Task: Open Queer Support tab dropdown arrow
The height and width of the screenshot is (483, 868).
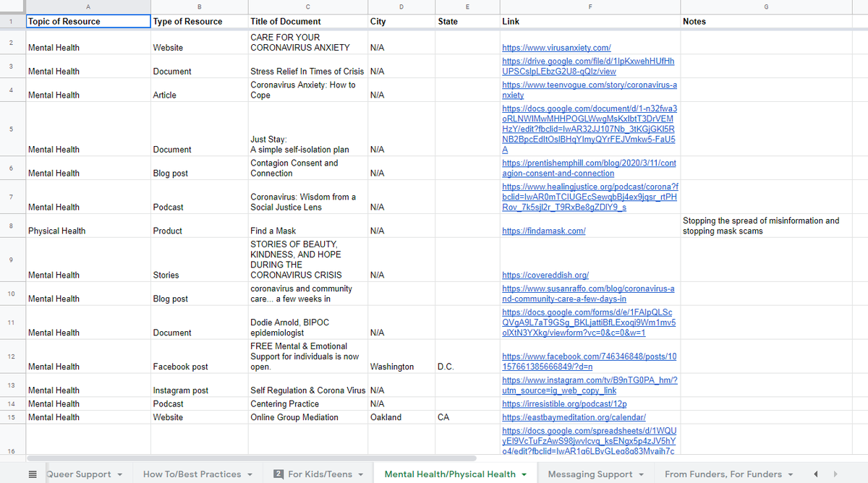Action: click(x=119, y=475)
